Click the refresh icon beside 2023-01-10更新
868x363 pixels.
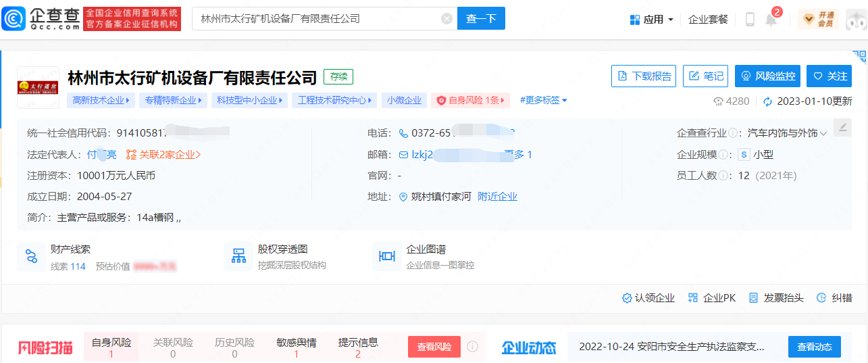[x=767, y=101]
